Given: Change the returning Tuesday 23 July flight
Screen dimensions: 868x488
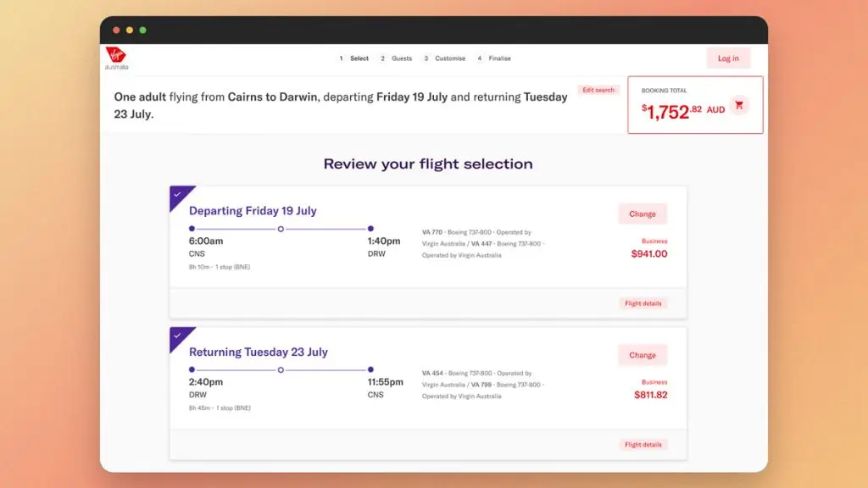Looking at the screenshot, I should coord(643,355).
